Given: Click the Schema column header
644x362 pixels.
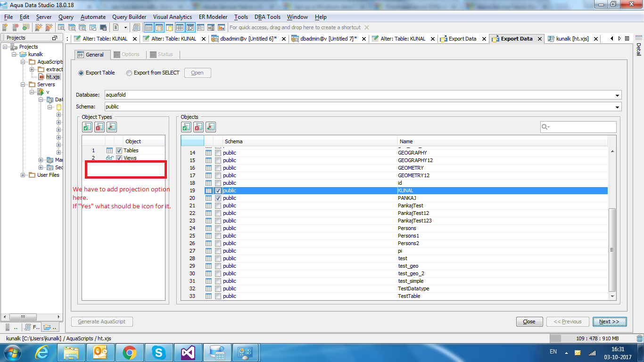Looking at the screenshot, I should pos(310,141).
